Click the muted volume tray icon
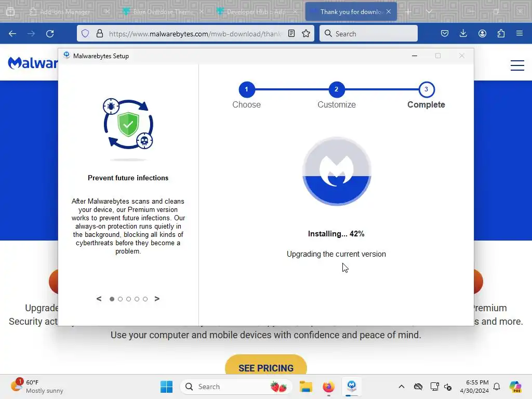This screenshot has height=399, width=532. point(448,387)
